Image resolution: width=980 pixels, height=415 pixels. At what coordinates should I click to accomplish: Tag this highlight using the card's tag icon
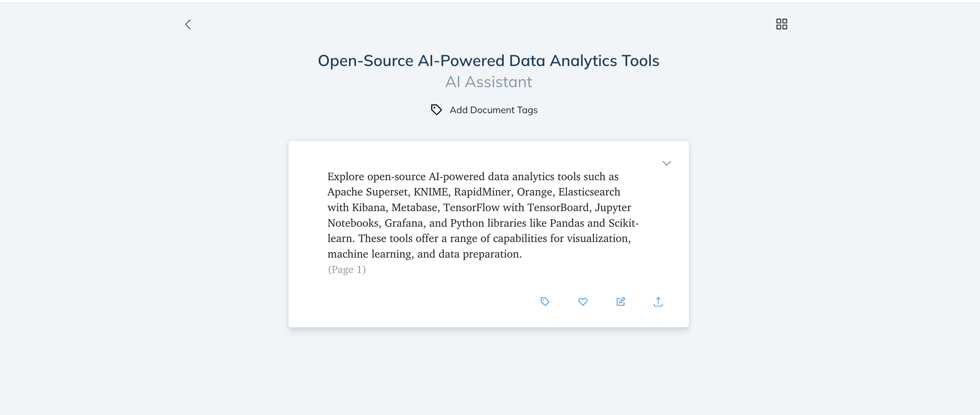click(545, 302)
